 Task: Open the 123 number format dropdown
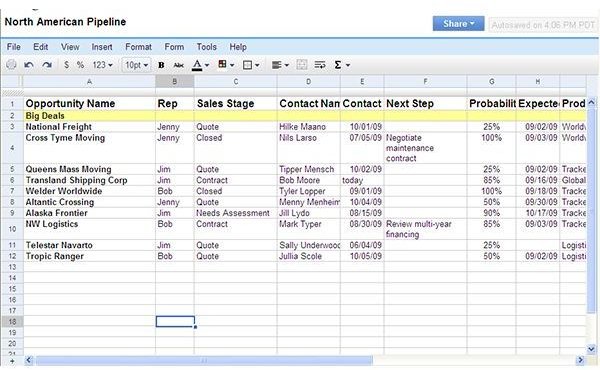103,65
